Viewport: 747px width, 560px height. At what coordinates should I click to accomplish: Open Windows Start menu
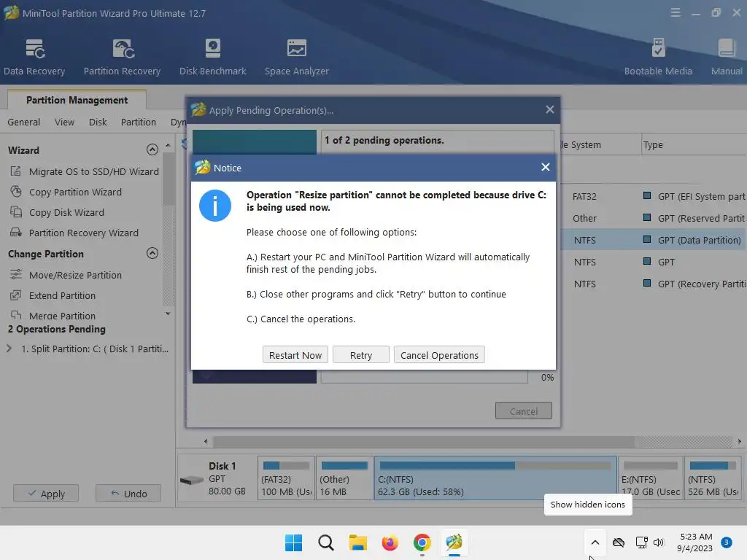tap(293, 542)
